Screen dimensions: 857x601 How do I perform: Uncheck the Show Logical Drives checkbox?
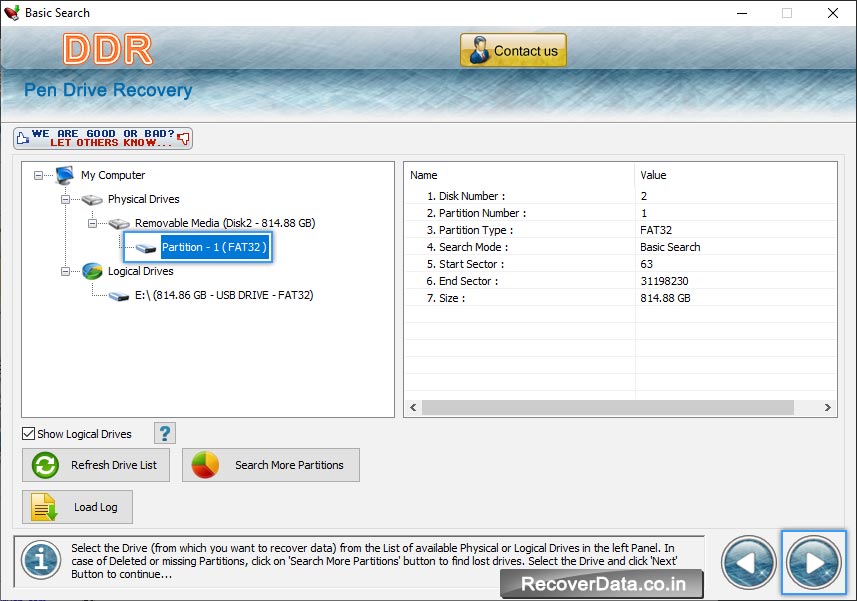tap(28, 434)
